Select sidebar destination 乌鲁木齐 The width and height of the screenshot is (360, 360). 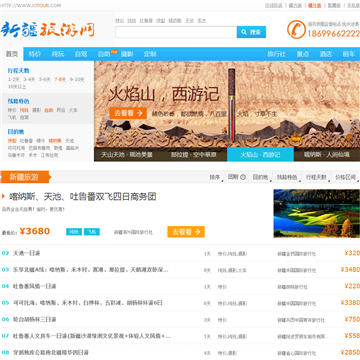17,155
